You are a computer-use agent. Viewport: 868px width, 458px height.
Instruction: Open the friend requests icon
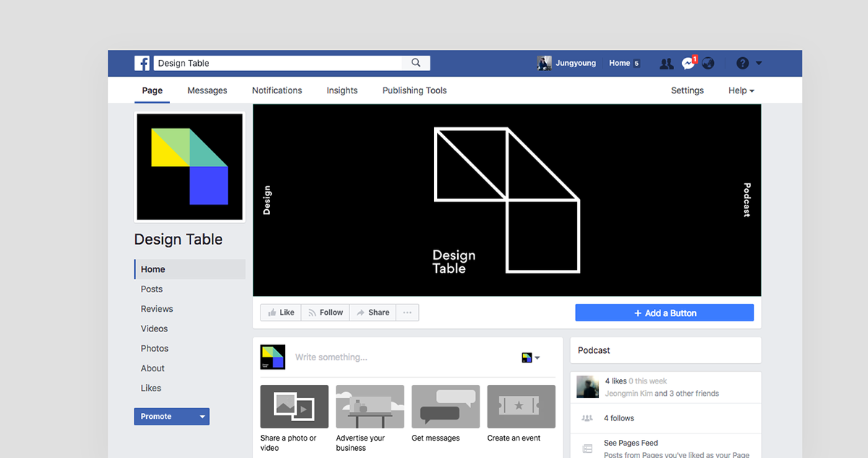pyautogui.click(x=666, y=64)
